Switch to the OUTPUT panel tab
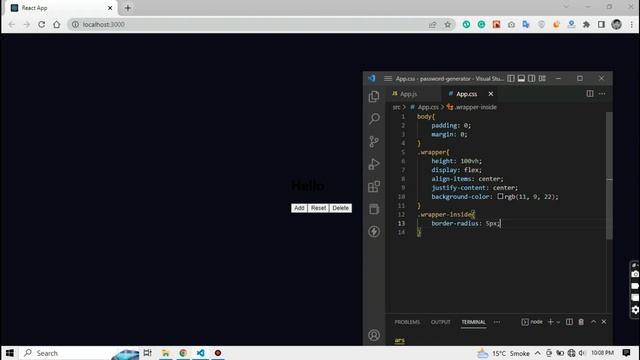Viewport: 640px width, 360px height. point(440,322)
